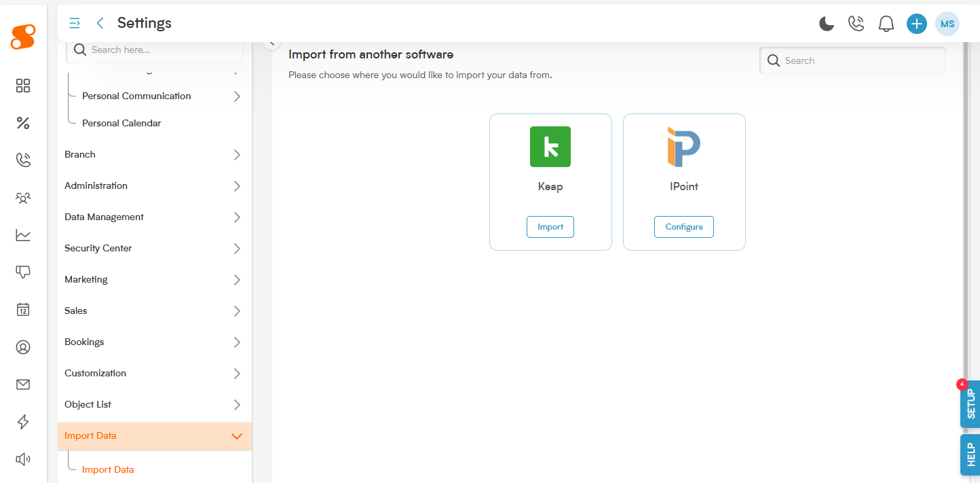Open the chat bubbles icon in sidebar

click(23, 272)
